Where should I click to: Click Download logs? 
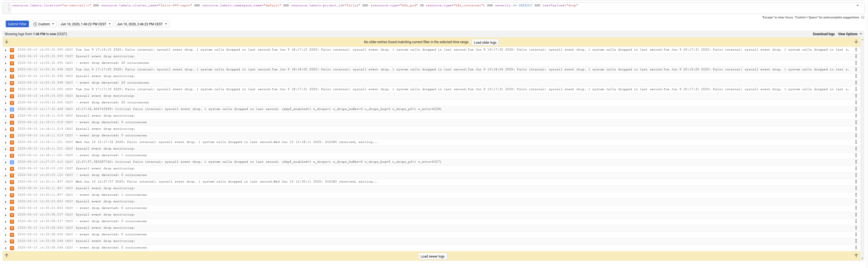tap(823, 34)
